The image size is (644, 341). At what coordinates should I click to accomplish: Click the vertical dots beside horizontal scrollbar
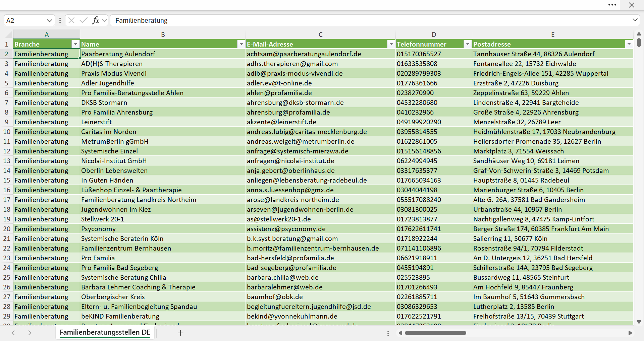pos(388,333)
